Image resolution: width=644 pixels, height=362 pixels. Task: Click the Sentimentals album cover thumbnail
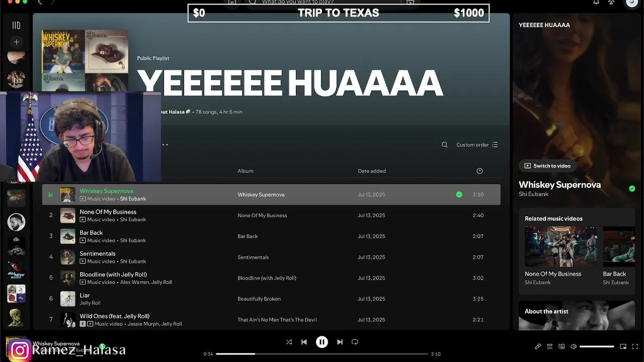[x=68, y=257]
